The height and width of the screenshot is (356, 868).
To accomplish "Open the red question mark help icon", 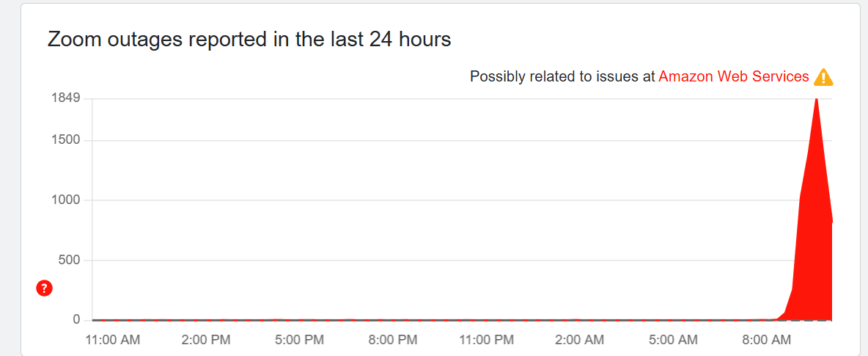I will (44, 289).
